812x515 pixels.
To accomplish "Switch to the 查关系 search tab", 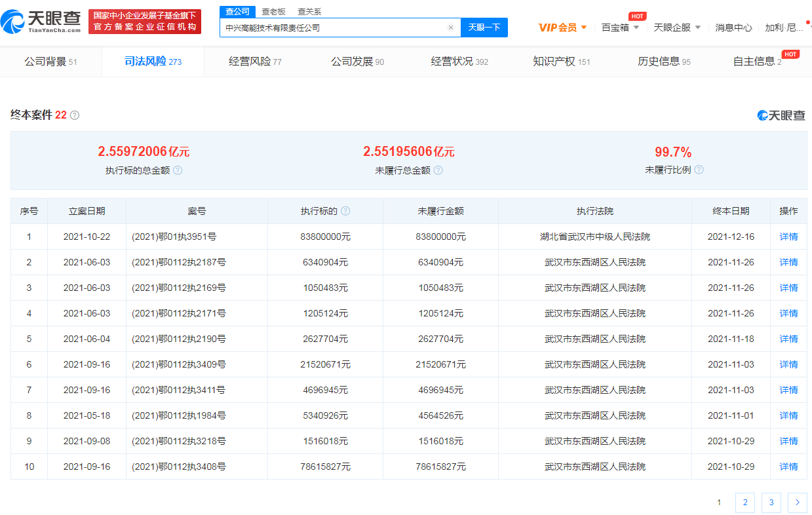I will pyautogui.click(x=309, y=12).
